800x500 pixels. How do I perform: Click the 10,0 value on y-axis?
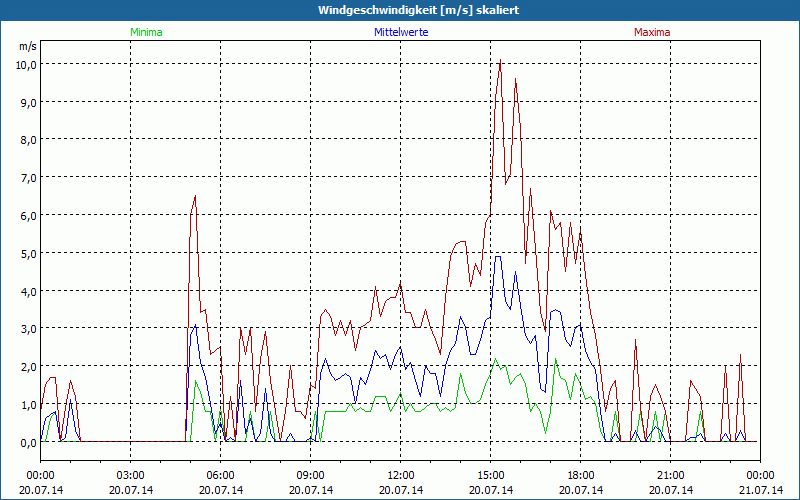25,64
